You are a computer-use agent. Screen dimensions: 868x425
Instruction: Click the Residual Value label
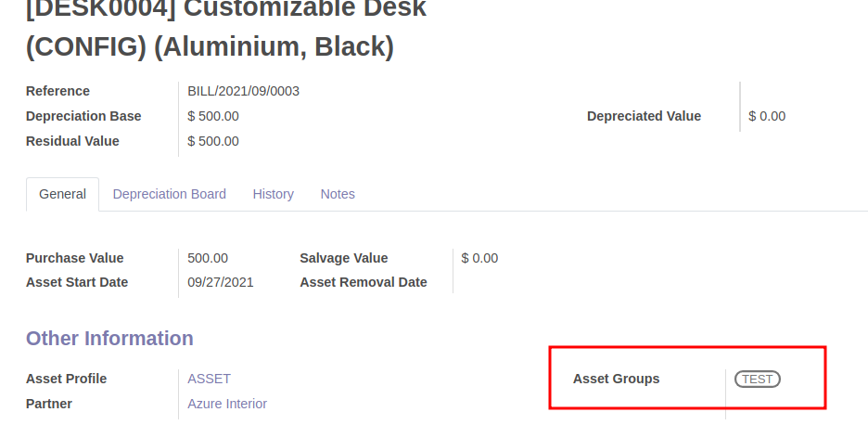pyautogui.click(x=72, y=141)
